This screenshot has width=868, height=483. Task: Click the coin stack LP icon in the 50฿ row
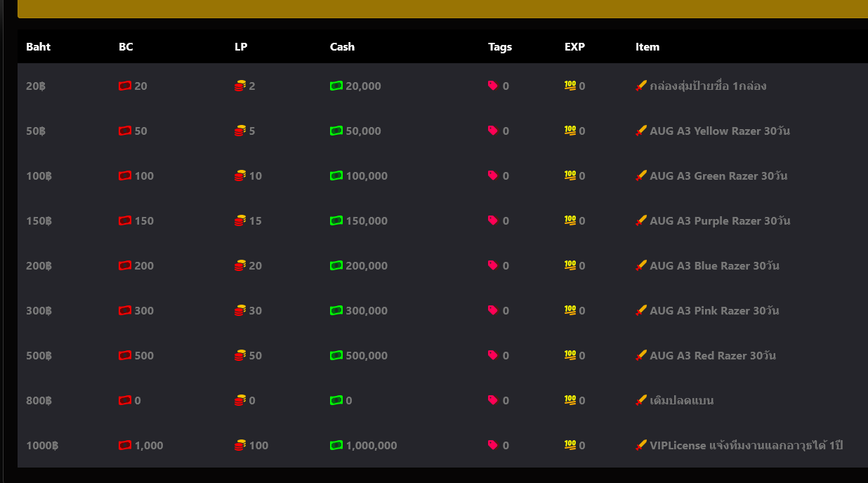click(240, 131)
